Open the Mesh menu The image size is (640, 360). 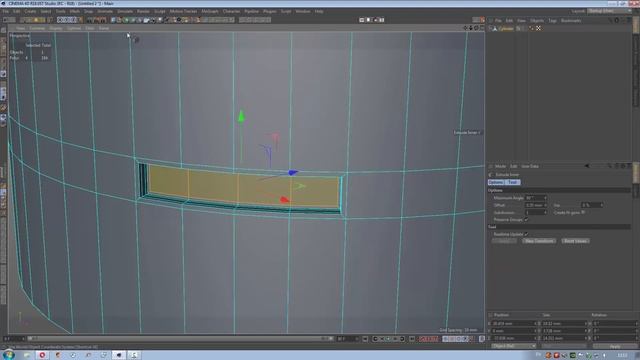pos(74,11)
